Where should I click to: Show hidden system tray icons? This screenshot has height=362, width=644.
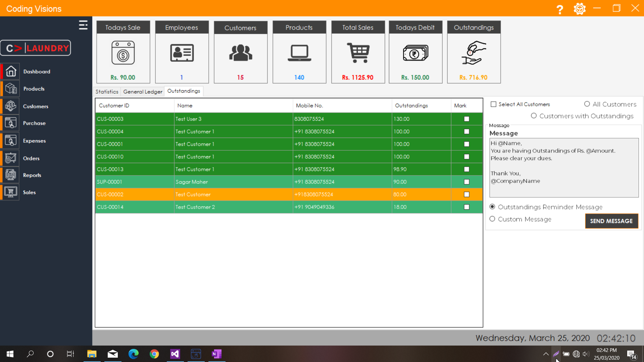pyautogui.click(x=546, y=354)
